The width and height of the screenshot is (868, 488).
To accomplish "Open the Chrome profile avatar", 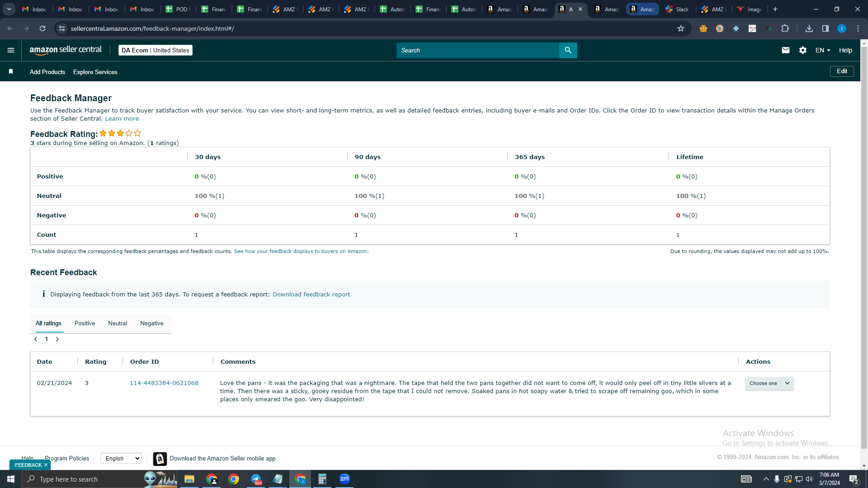I will (x=842, y=28).
